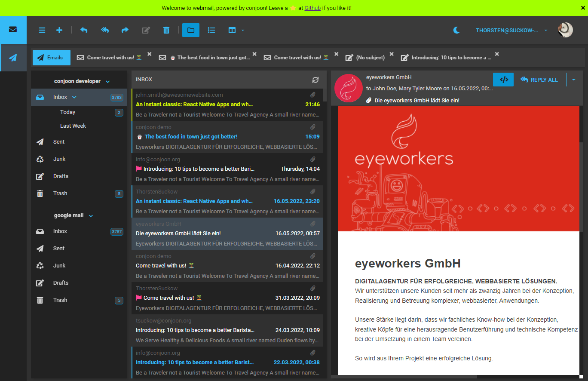This screenshot has height=381, width=588.
Task: Toggle the folder tree view button
Action: coord(191,30)
